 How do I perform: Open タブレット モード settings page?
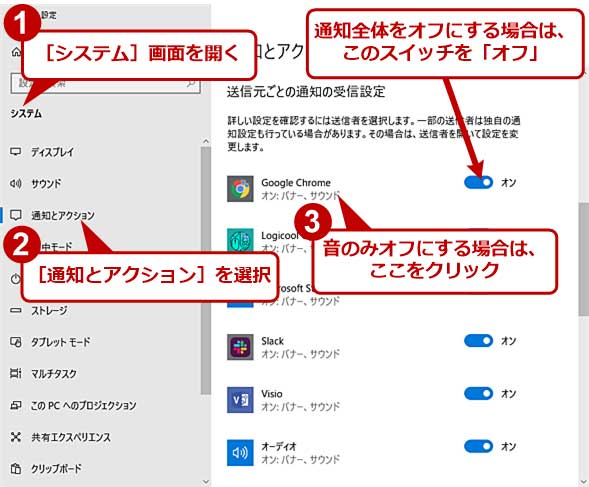pos(60,342)
